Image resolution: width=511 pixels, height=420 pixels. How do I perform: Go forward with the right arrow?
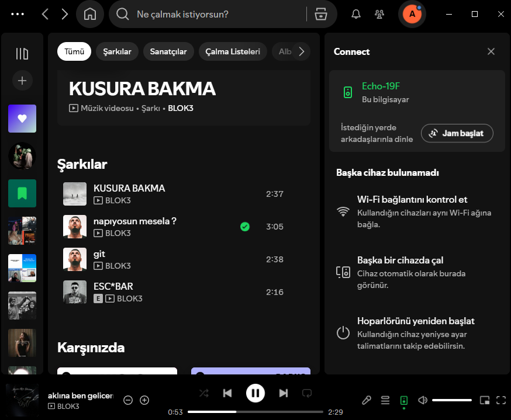64,14
